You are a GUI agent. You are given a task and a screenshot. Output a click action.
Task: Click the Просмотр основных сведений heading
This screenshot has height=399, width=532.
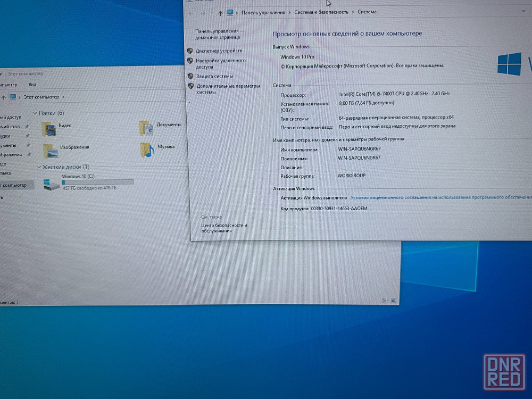click(x=347, y=34)
